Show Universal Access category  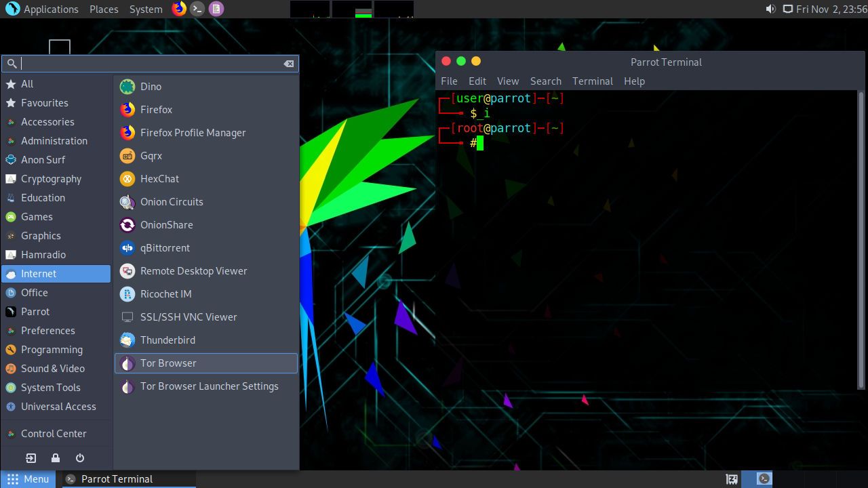tap(56, 406)
